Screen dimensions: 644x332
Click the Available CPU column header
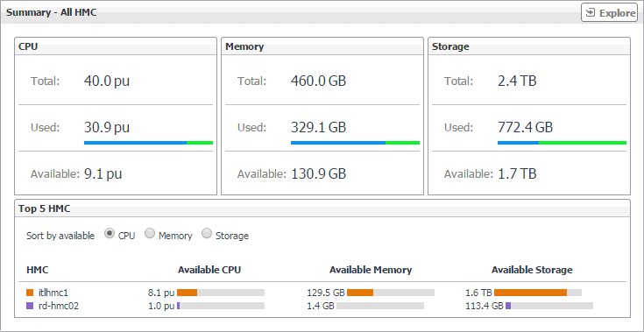(x=209, y=270)
